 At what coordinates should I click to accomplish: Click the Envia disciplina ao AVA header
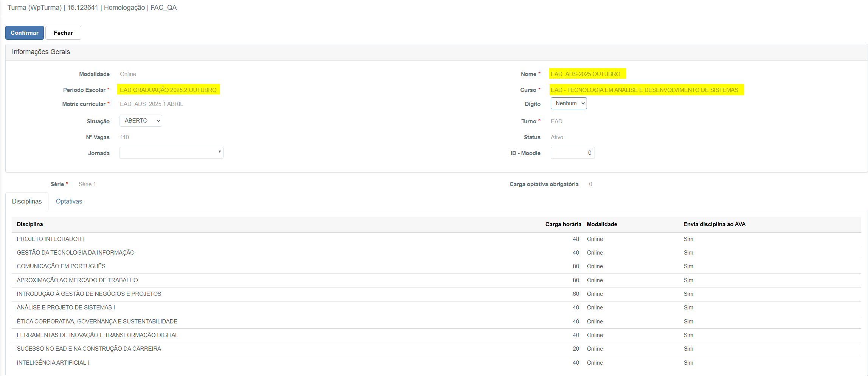pos(714,224)
